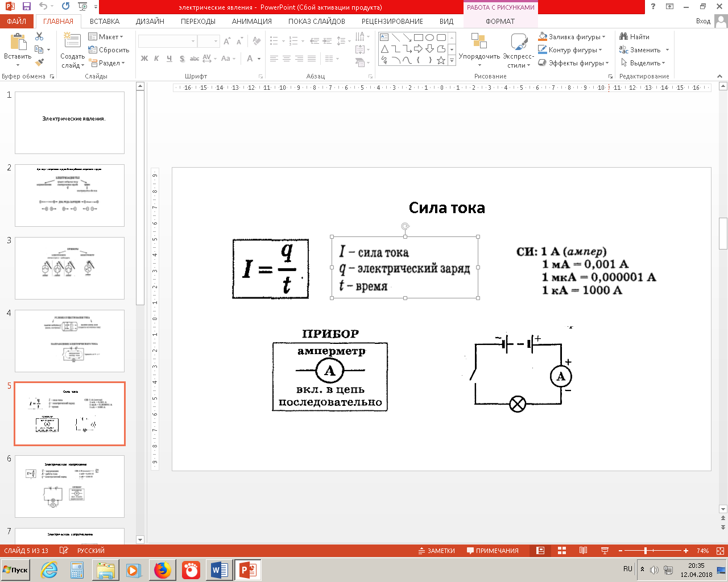This screenshot has height=582, width=728.
Task: Click the Format Painter brush icon
Action: point(39,63)
